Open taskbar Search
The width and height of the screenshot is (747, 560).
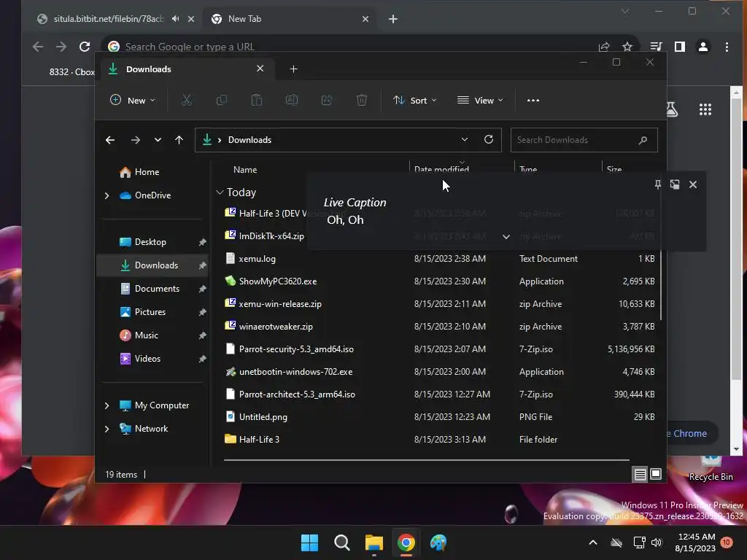(x=341, y=542)
